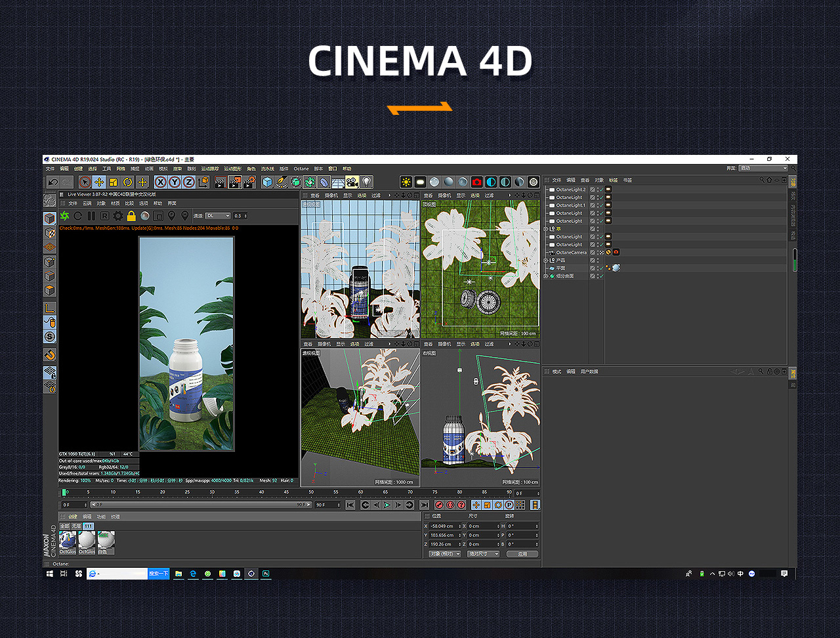Toggle 细分曲面 enable checkmark

(x=600, y=276)
